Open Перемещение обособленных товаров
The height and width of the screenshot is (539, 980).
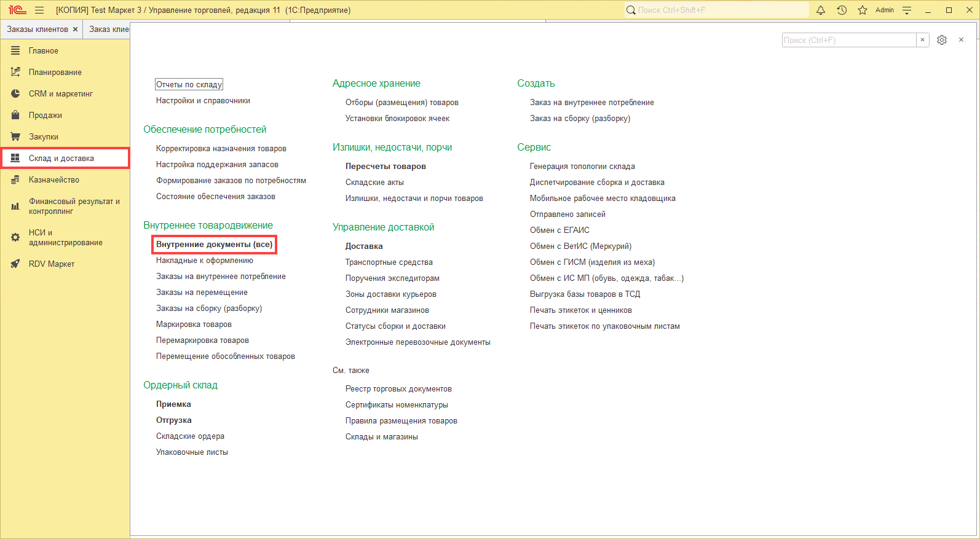226,356
